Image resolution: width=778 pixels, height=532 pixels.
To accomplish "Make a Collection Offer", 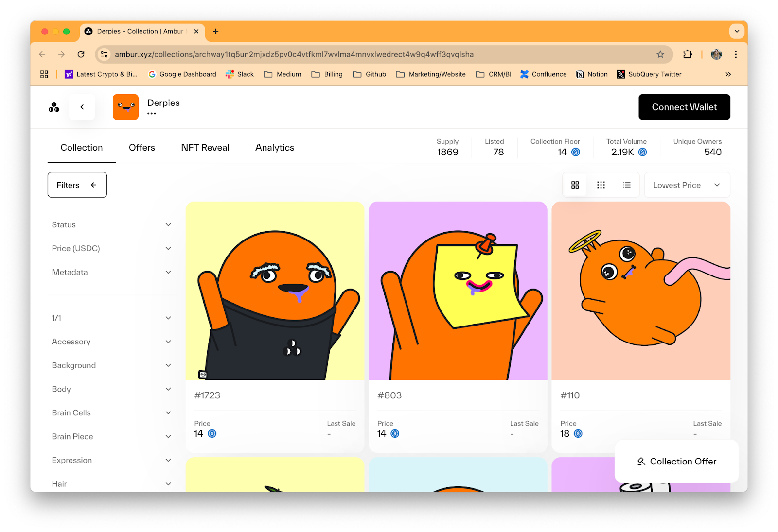I will pyautogui.click(x=677, y=462).
